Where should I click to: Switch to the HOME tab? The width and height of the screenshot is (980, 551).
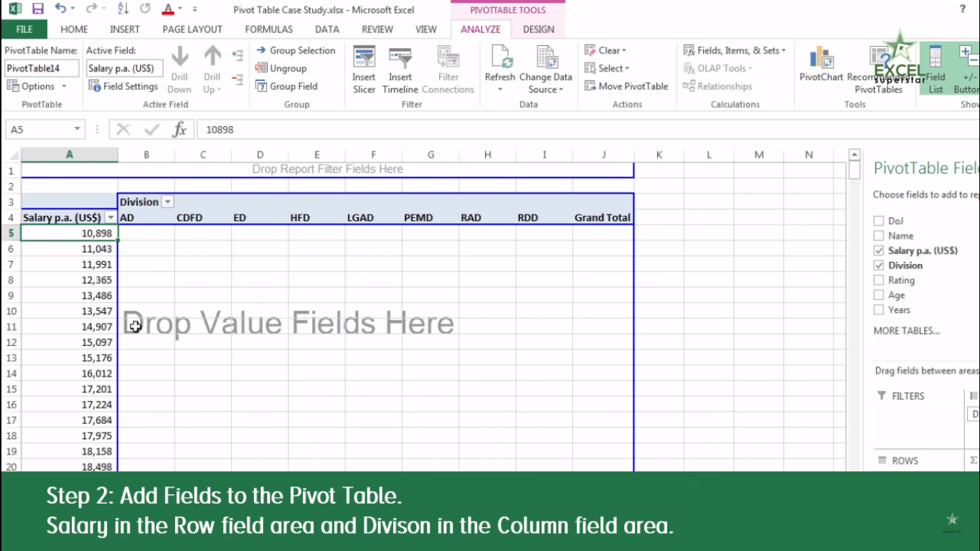click(75, 29)
